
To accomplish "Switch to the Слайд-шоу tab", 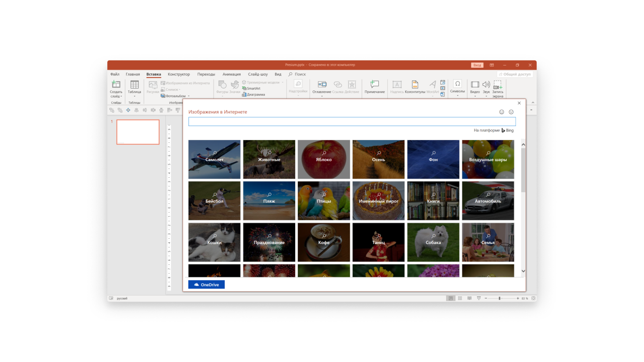I will (x=258, y=74).
